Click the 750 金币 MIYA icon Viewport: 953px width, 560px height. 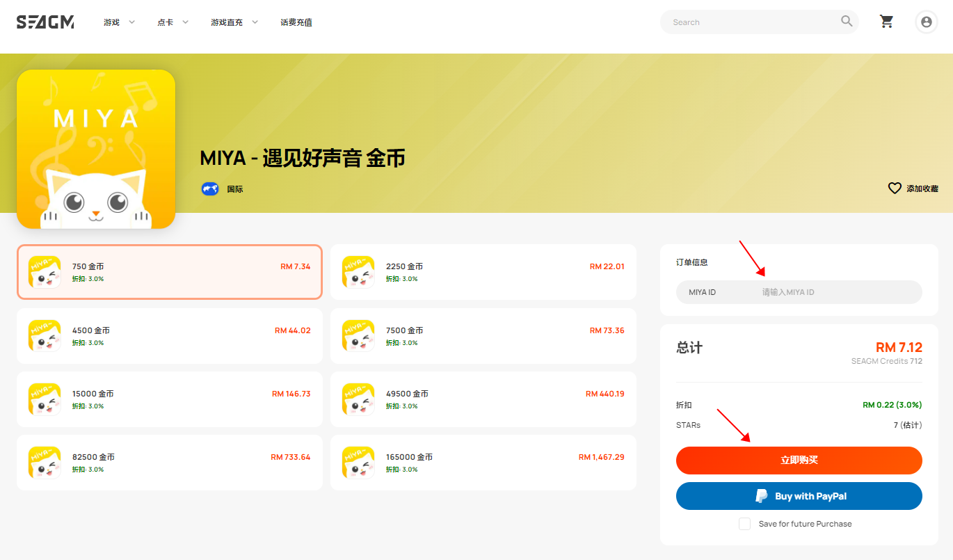coord(45,272)
